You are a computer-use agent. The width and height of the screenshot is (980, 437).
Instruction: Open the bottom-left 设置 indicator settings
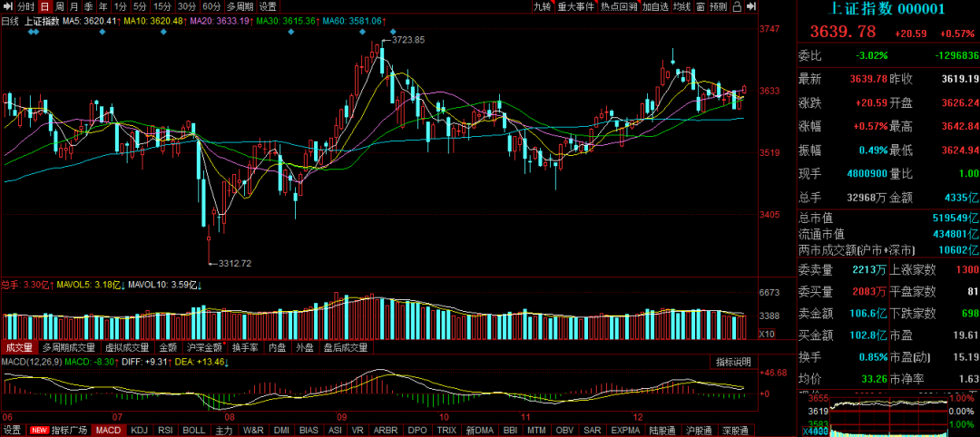point(13,430)
